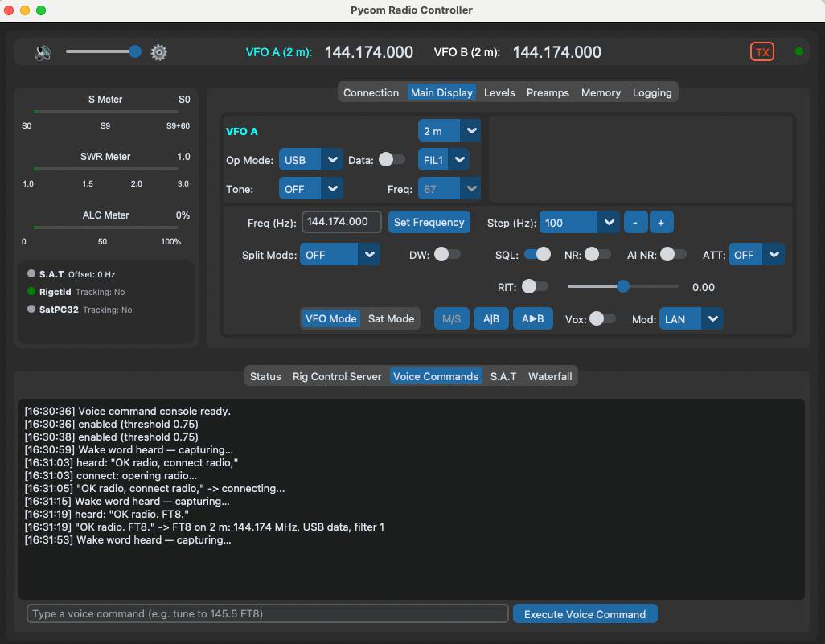Click the VFO A frequency readout

click(369, 52)
